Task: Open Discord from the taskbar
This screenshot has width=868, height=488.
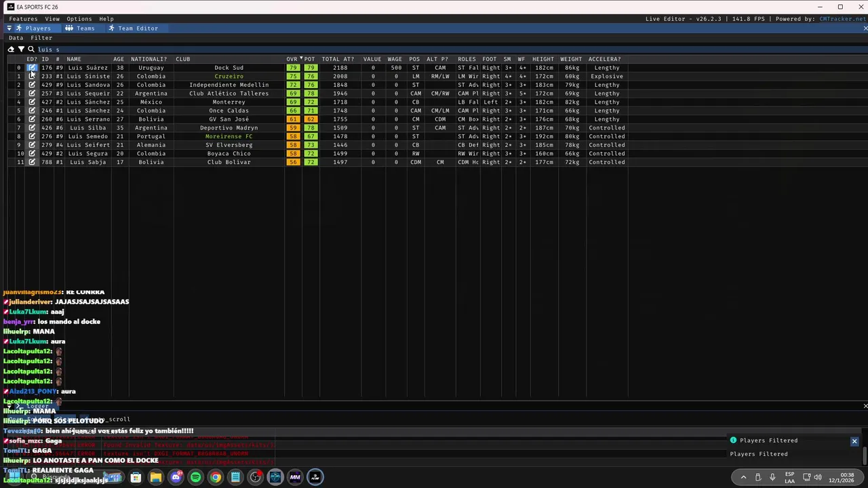Action: point(176,477)
